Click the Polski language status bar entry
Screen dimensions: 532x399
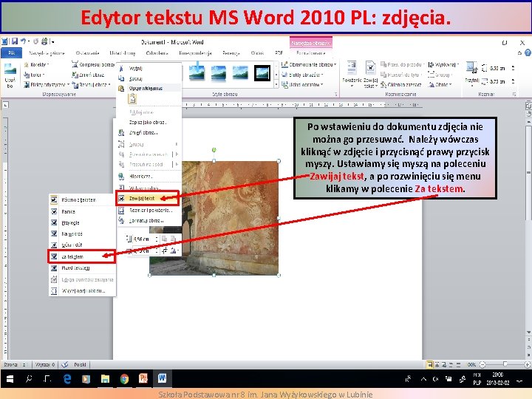click(x=80, y=365)
